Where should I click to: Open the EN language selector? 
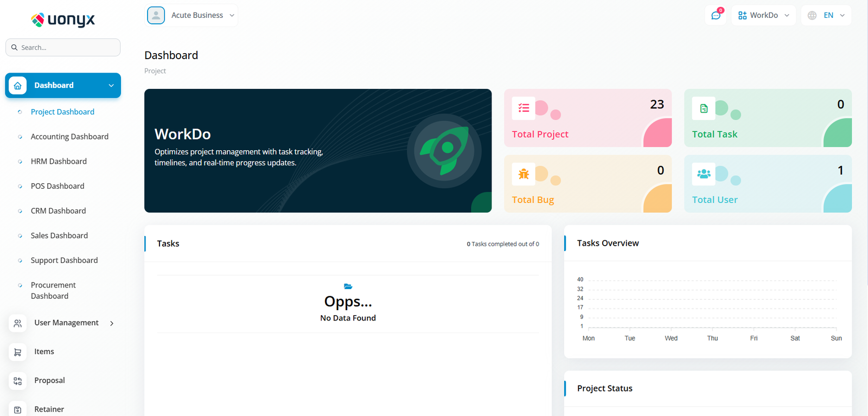point(826,15)
